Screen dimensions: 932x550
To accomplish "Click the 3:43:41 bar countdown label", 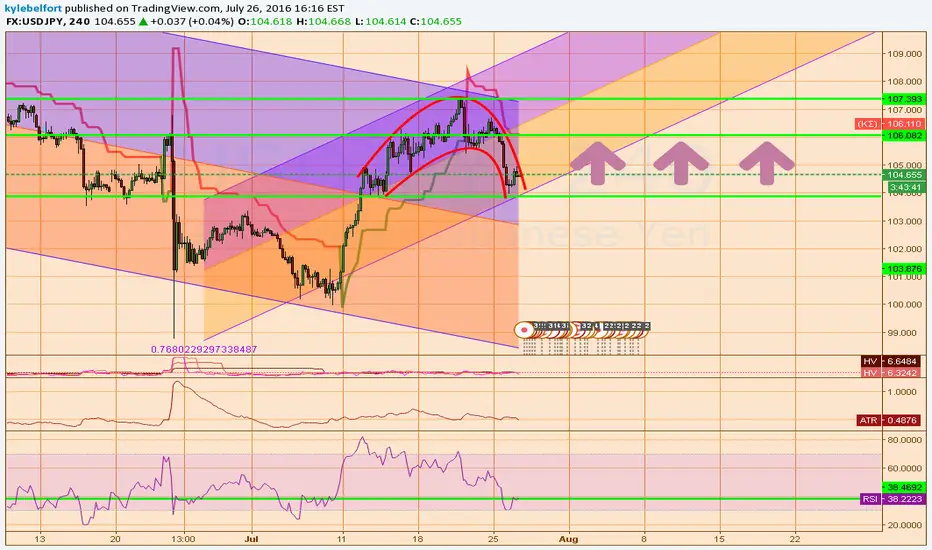I will tap(906, 187).
